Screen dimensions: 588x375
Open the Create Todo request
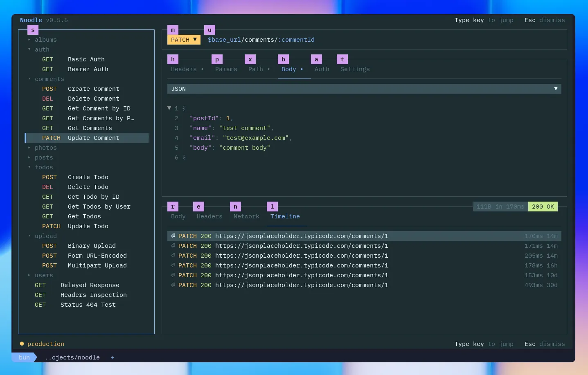point(87,177)
